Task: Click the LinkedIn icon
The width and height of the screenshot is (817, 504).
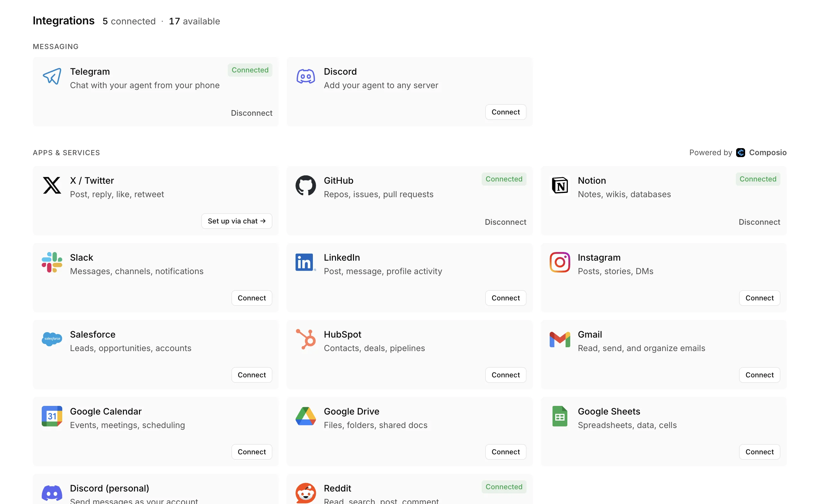Action: tap(305, 262)
